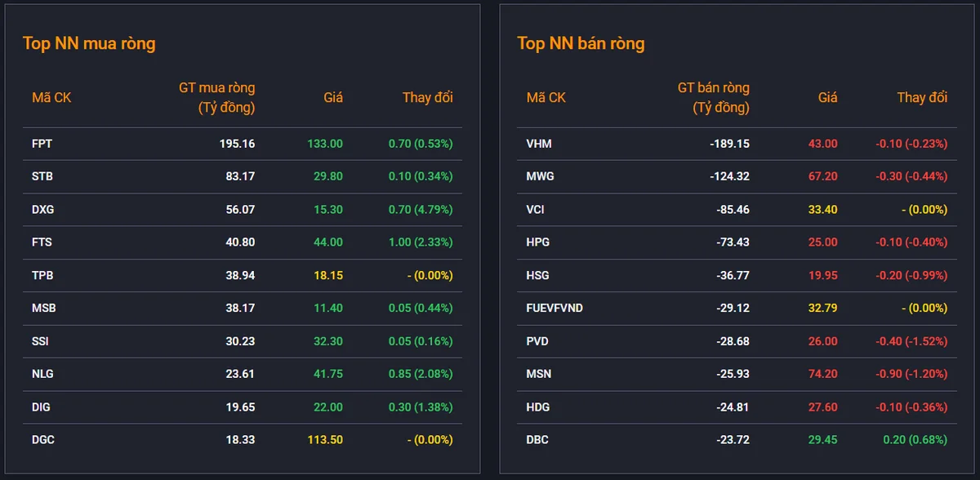This screenshot has width=980, height=480.
Task: Click SSI price 32.30
Action: tap(328, 341)
